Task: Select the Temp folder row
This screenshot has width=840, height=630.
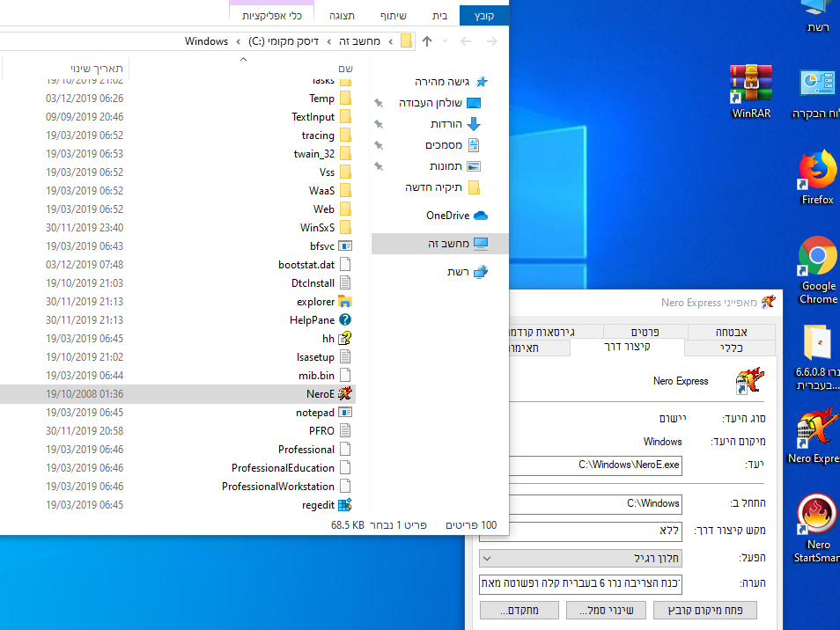Action: pyautogui.click(x=177, y=99)
